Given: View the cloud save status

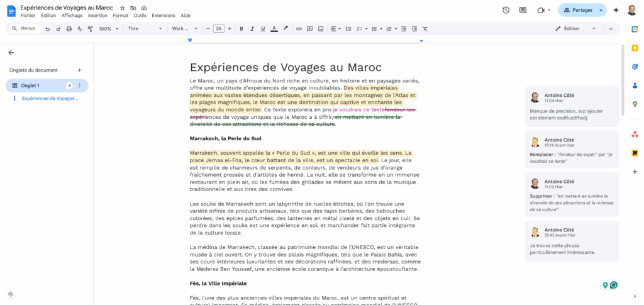Looking at the screenshot, I should pos(144,8).
